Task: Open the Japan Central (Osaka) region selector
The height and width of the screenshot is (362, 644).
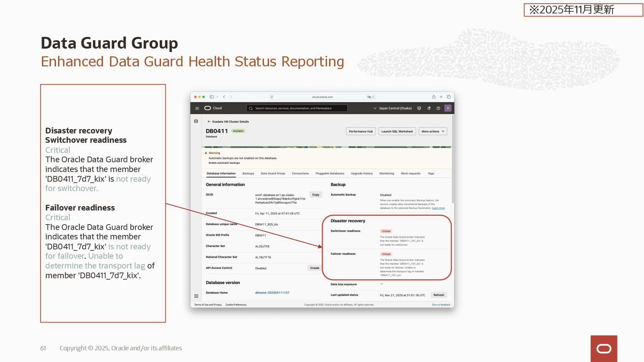Action: (392, 108)
